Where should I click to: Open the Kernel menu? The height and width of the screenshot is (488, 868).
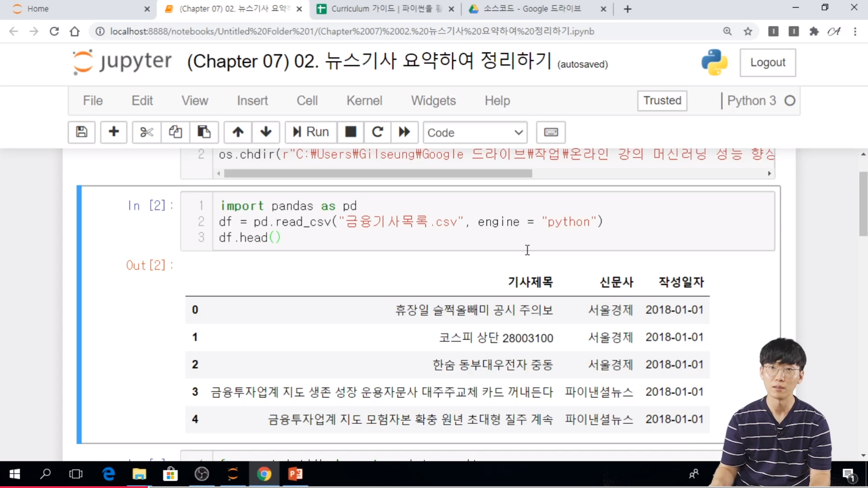[364, 100]
